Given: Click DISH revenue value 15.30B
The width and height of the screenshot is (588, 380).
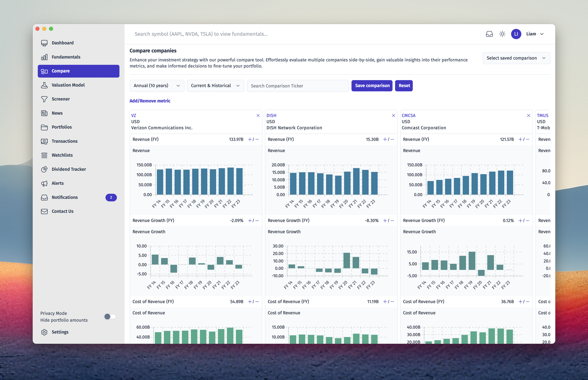Looking at the screenshot, I should pos(372,139).
